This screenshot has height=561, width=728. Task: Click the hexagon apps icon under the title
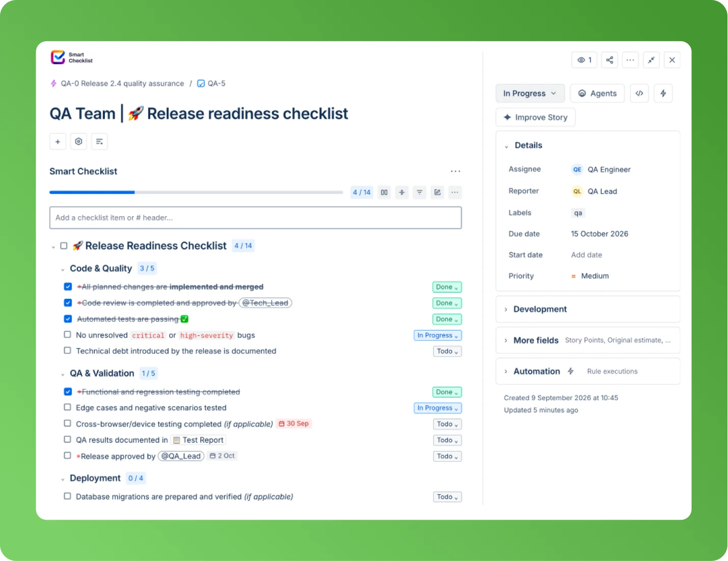point(78,142)
